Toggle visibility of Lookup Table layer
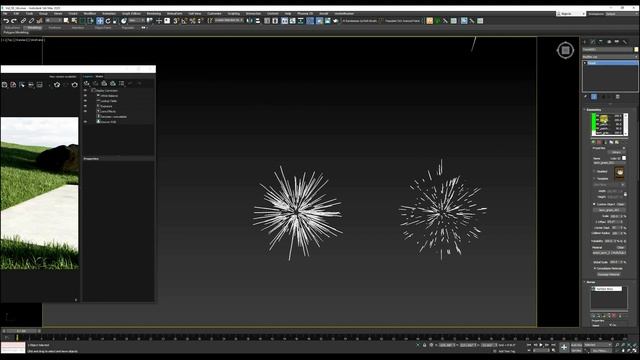Image resolution: width=640 pixels, height=360 pixels. 85,101
